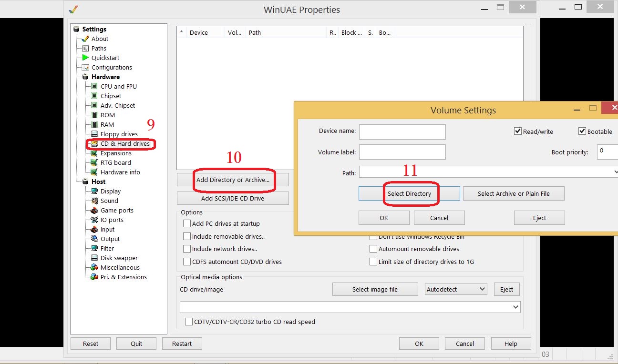Screen dimensions: 618x364
Task: Select Hardware category in settings tree
Action: click(x=105, y=77)
